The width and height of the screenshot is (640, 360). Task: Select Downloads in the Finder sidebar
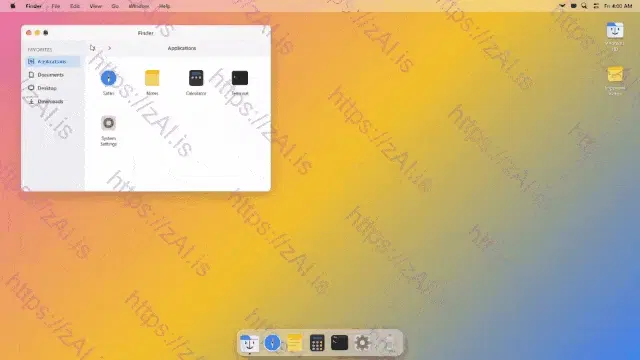pos(53,102)
